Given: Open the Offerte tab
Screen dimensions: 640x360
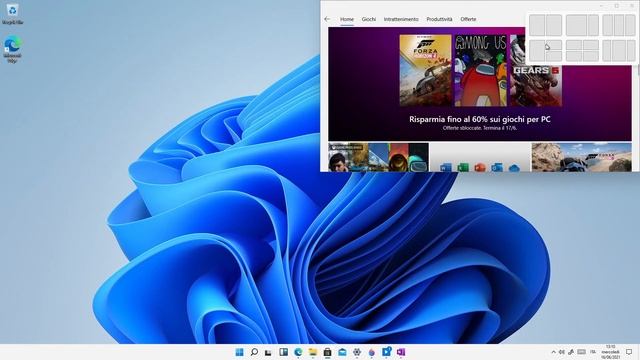Looking at the screenshot, I should (468, 19).
